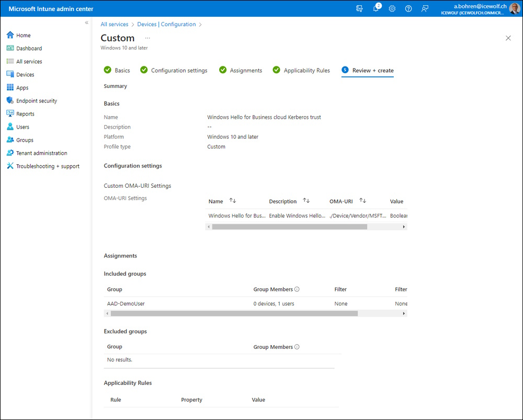Show info for Included groups Group Members
523x420 pixels.
coord(297,289)
